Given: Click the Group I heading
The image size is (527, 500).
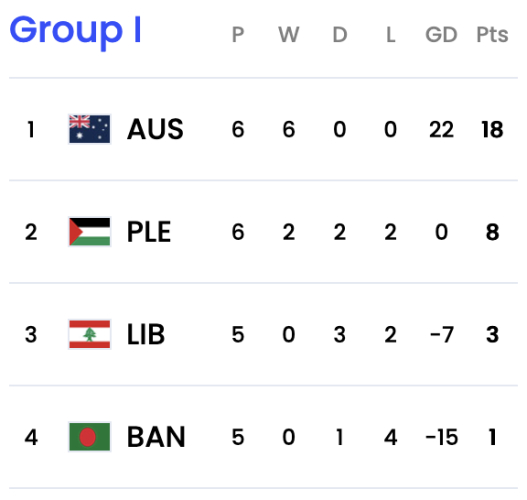Looking at the screenshot, I should (75, 32).
